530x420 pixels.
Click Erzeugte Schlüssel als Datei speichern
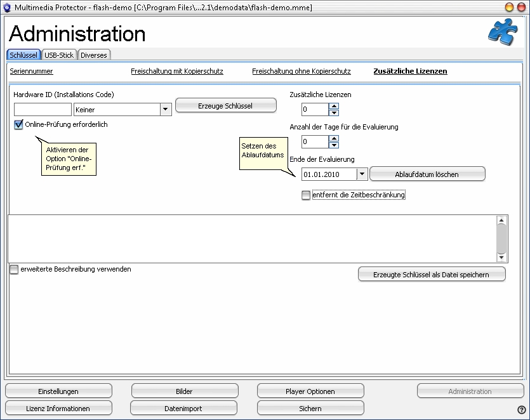pos(432,274)
